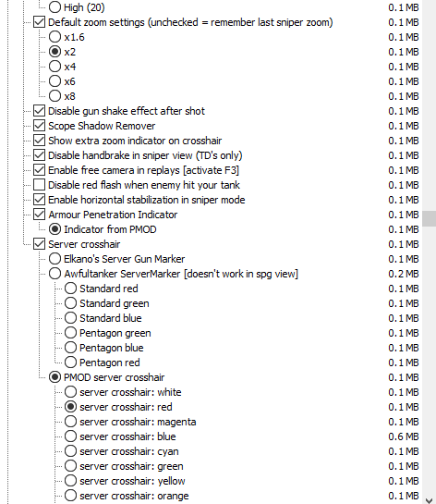Select Pentagon green marker
Viewport: 436px width, 504px height.
click(x=70, y=333)
